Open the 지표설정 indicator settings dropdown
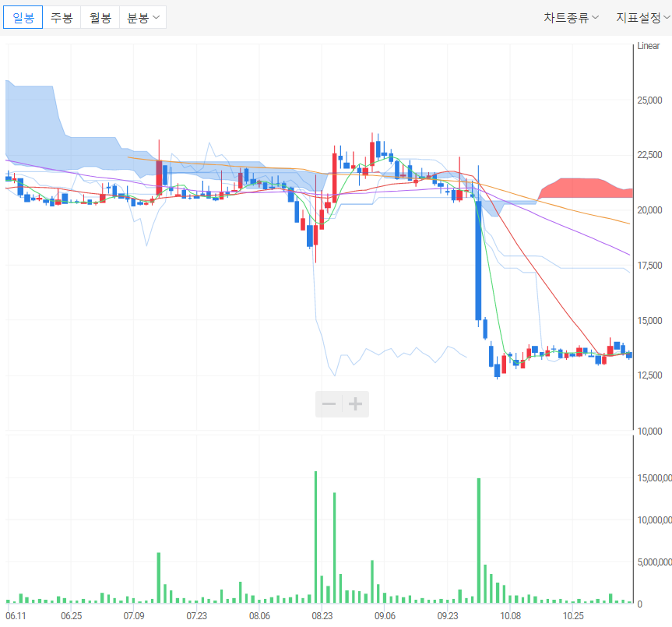This screenshot has width=672, height=627. pos(643,18)
